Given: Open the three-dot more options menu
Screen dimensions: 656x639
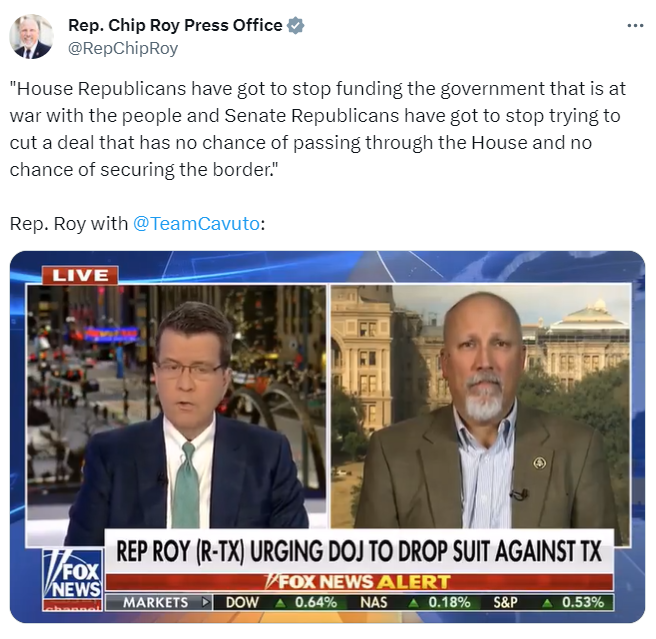Looking at the screenshot, I should [635, 26].
